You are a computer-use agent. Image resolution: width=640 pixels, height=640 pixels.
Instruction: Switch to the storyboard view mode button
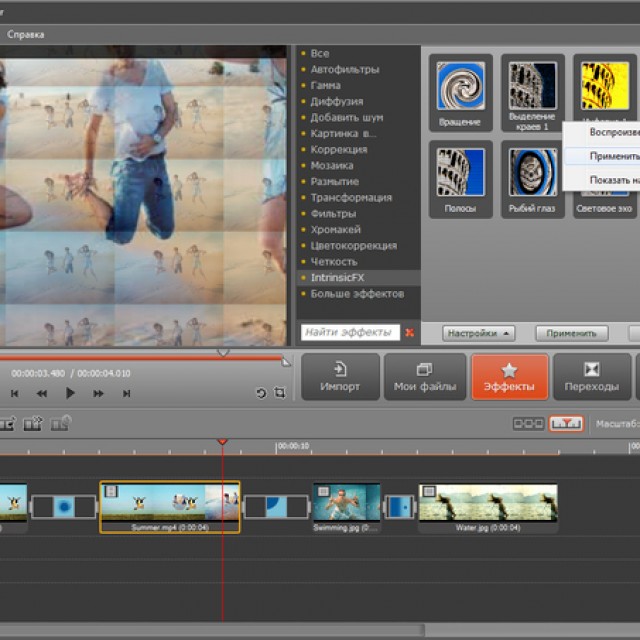pos(528,424)
